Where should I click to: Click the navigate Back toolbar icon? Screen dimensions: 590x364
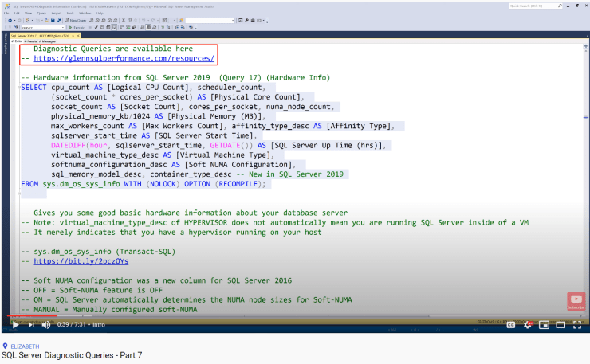point(10,20)
